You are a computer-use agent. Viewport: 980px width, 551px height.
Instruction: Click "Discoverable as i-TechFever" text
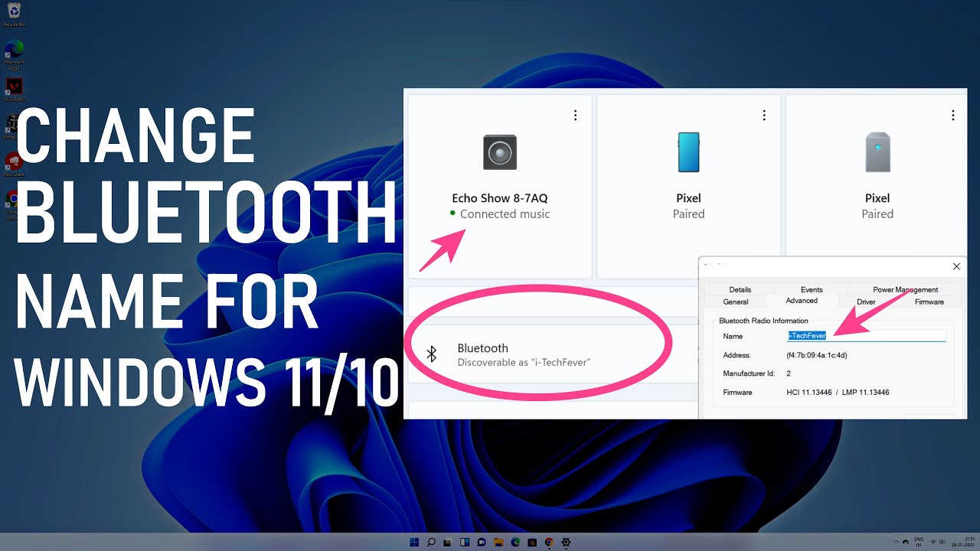pyautogui.click(x=524, y=362)
